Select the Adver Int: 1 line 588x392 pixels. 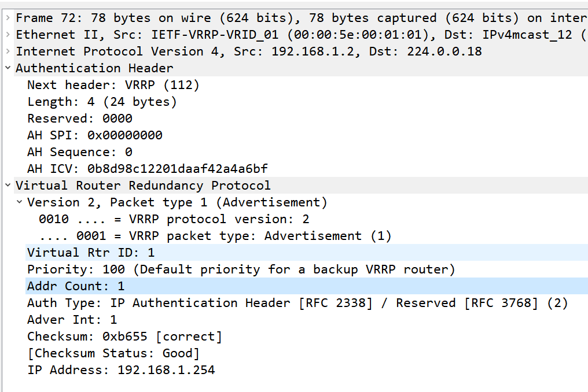72,320
